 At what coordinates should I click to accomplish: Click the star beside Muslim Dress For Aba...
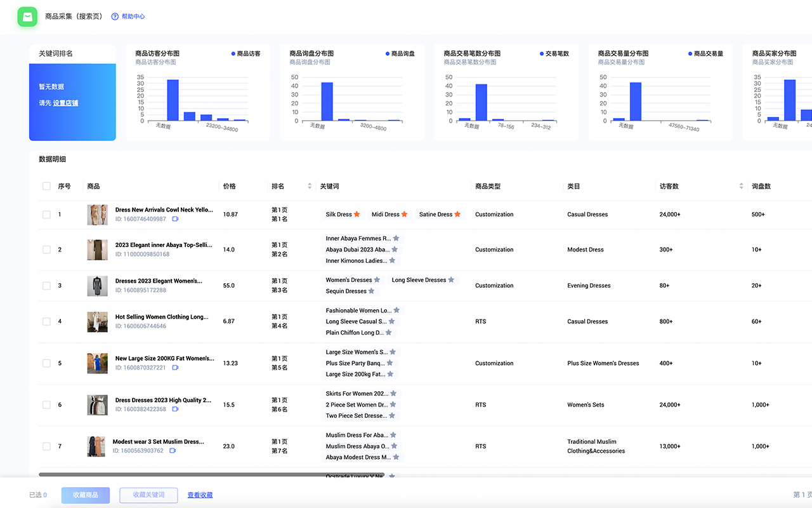(393, 435)
